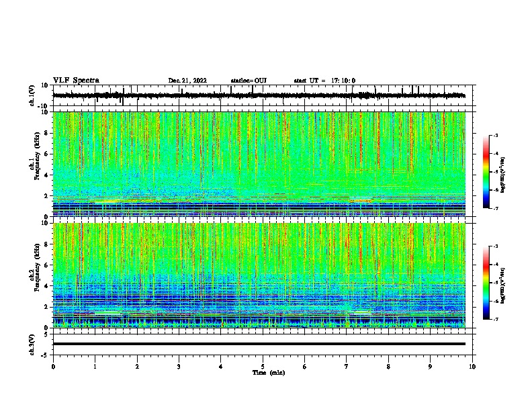Click the ch.1 spectrogram color bar
The width and height of the screenshot is (532, 411).
pos(486,172)
